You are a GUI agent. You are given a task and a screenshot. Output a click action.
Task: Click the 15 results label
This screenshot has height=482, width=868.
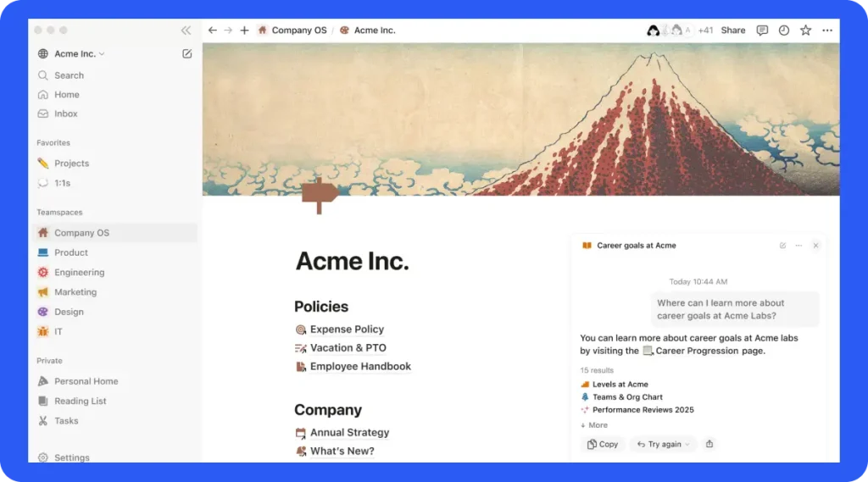[x=597, y=370]
